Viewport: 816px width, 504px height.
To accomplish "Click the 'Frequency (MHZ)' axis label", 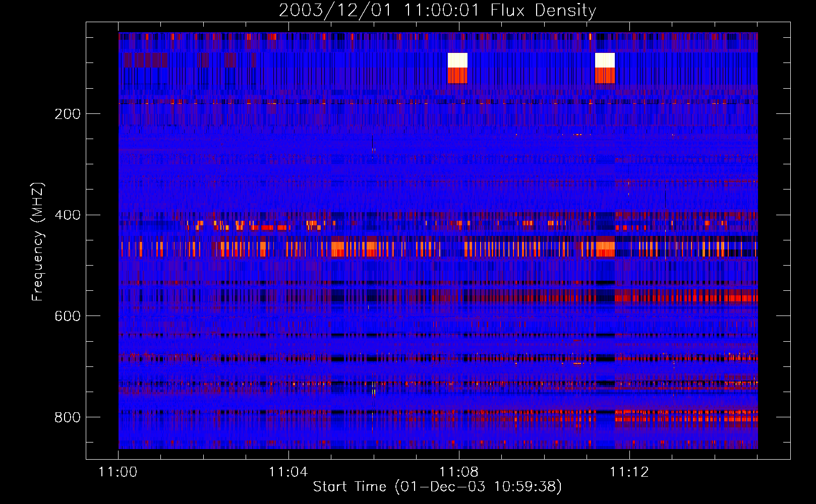I will 38,241.
